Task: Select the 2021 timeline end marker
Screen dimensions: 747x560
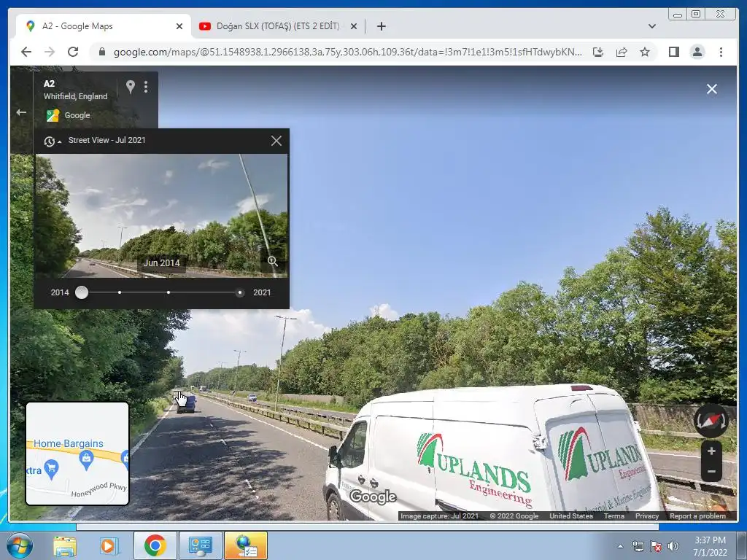Action: pyautogui.click(x=239, y=292)
